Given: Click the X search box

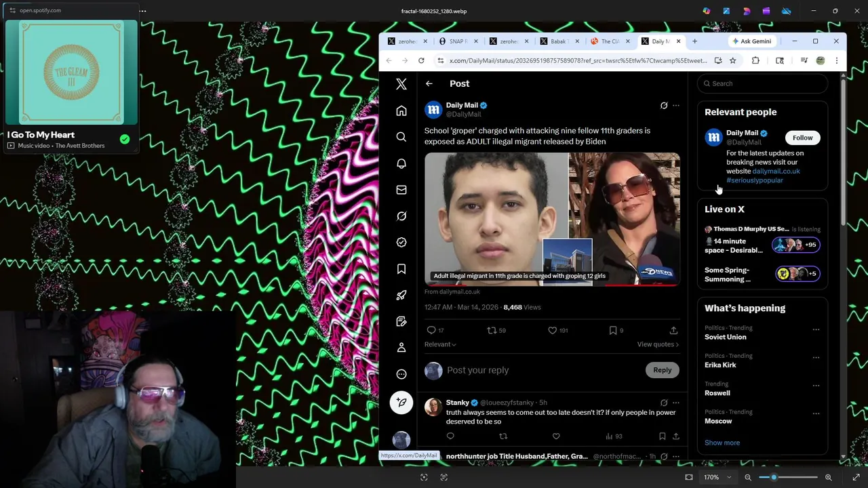Looking at the screenshot, I should (763, 83).
